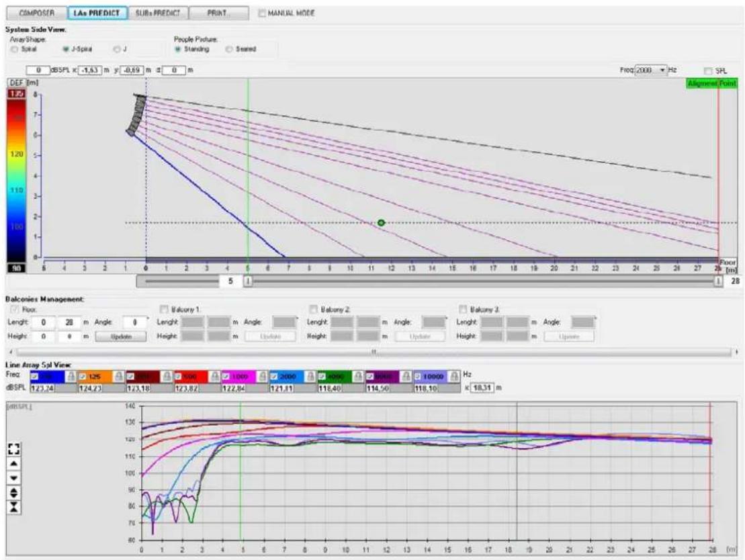Click the double up-down arrows graph icon
745x560 pixels.
click(x=14, y=493)
